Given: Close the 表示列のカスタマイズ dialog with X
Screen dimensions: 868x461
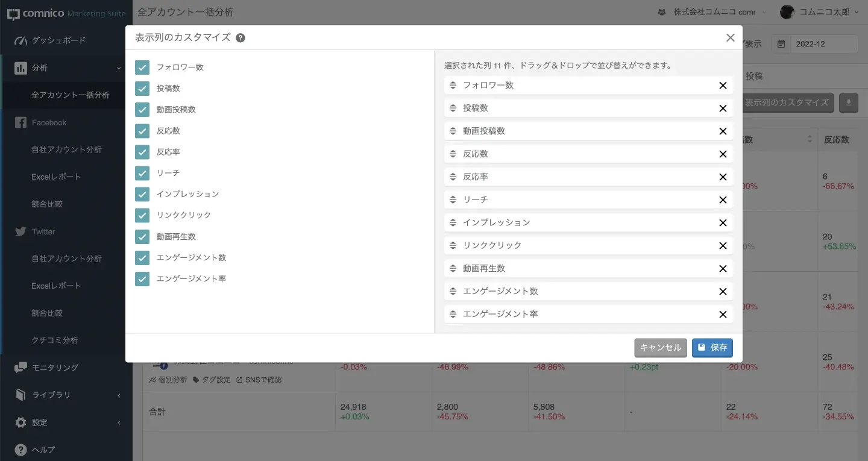Looking at the screenshot, I should [x=731, y=38].
